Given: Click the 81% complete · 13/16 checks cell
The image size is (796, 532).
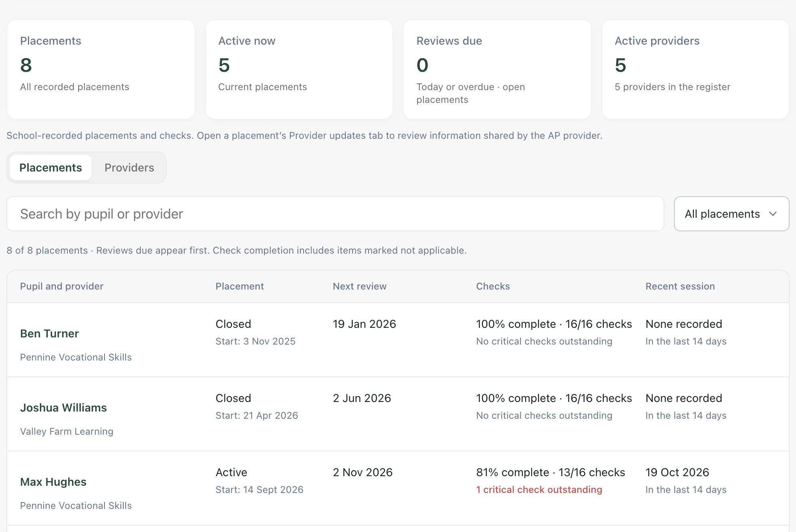Looking at the screenshot, I should 551,472.
